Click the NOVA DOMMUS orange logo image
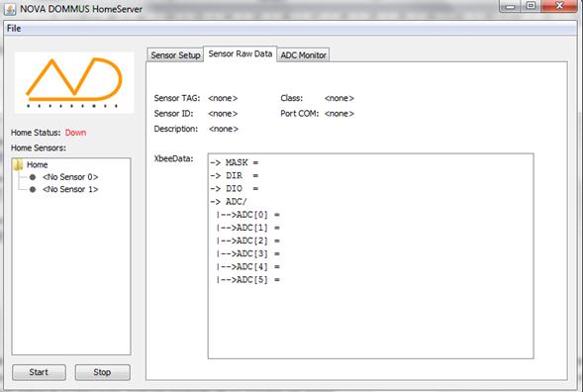 (x=74, y=82)
